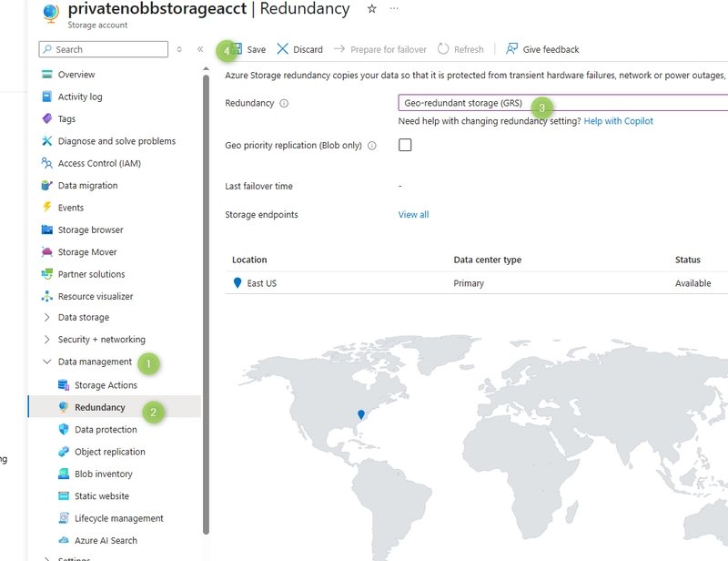Open the more options ellipsis in header
The image size is (728, 561).
tap(394, 8)
